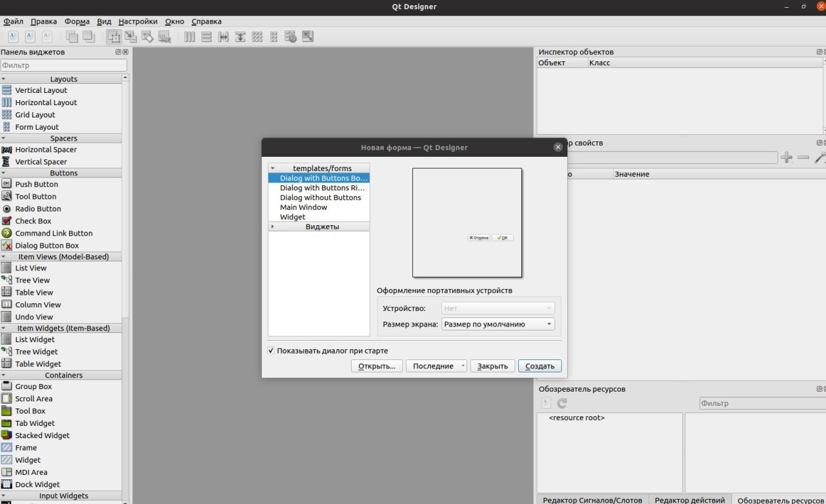Click the Adjust Size toolbar icon

point(307,37)
